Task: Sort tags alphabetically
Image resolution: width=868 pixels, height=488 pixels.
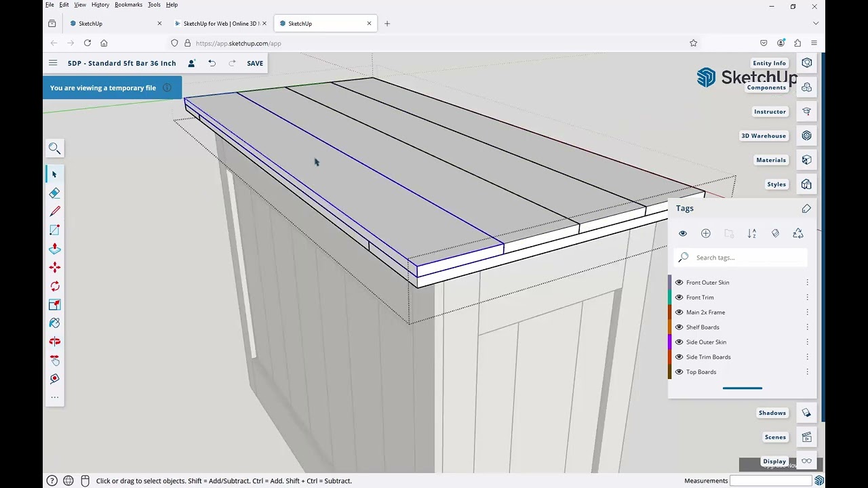Action: click(752, 233)
